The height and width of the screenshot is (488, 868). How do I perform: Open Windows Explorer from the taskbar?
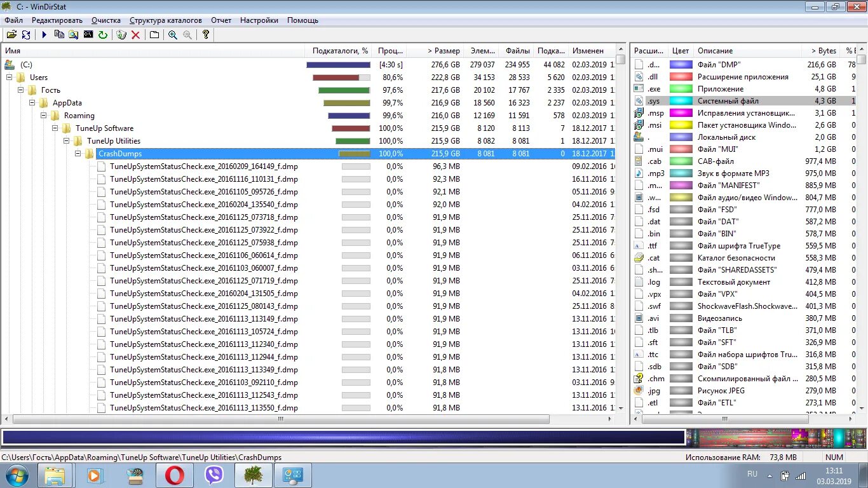coord(55,475)
